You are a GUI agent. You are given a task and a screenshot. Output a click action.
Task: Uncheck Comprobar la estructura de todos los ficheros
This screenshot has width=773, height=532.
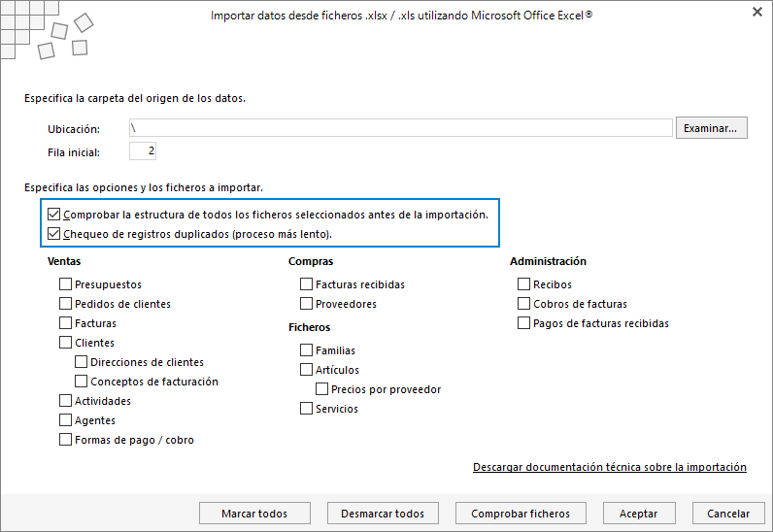tap(53, 215)
